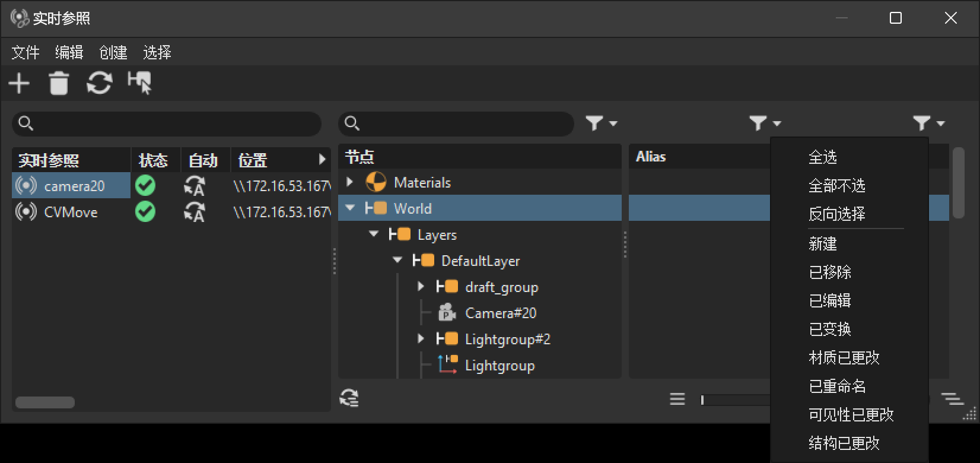The height and width of the screenshot is (463, 980).
Task: Click the node tree search field
Action: point(456,123)
